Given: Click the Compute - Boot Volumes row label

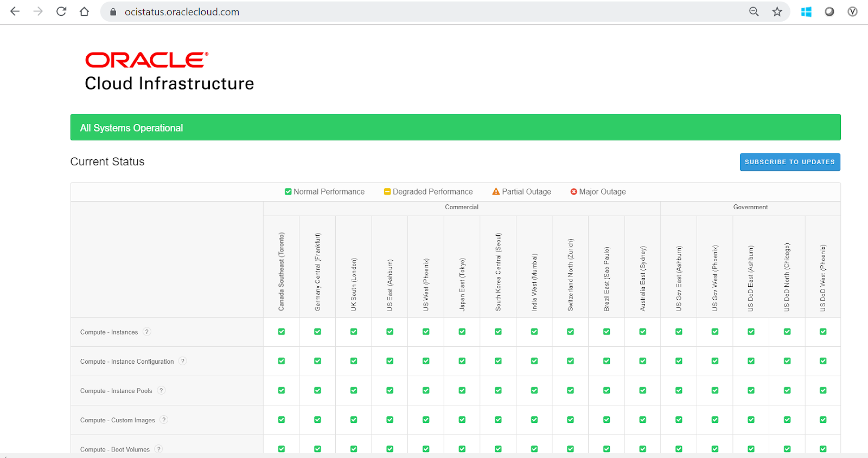Looking at the screenshot, I should (x=115, y=449).
